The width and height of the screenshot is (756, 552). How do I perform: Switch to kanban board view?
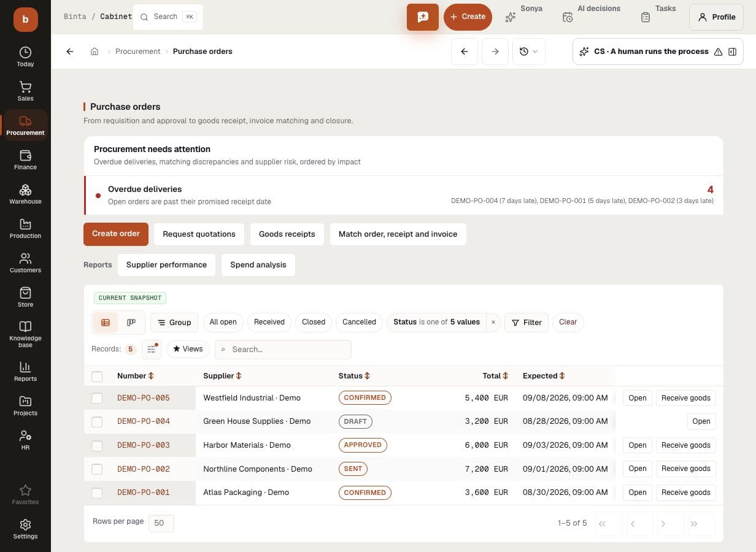tap(131, 322)
